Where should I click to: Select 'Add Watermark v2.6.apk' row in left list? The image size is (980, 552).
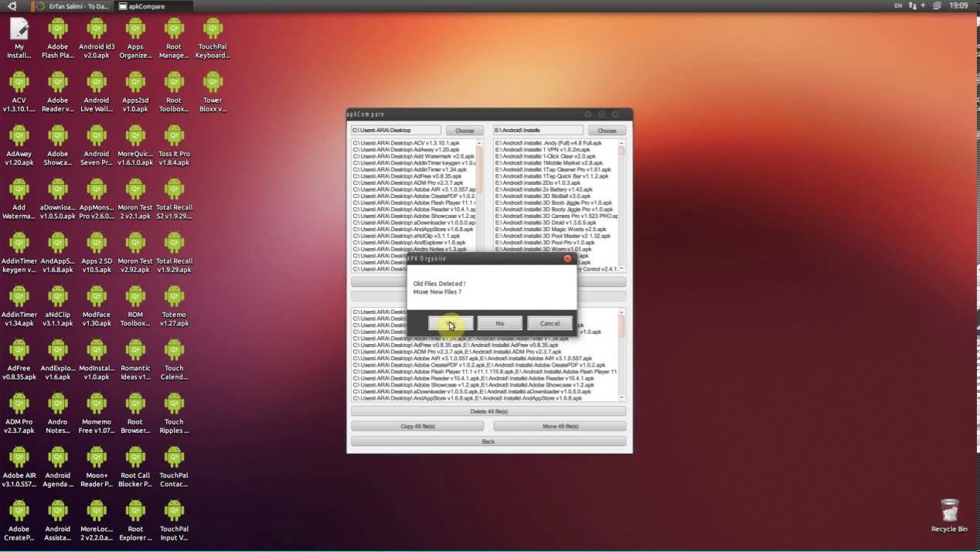[x=413, y=156]
